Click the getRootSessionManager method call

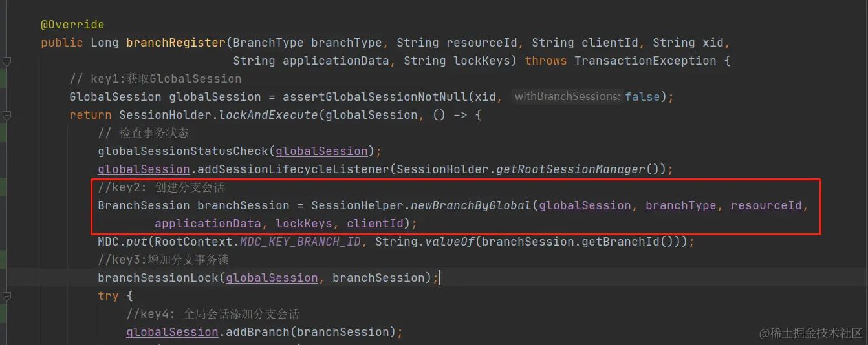click(x=570, y=169)
